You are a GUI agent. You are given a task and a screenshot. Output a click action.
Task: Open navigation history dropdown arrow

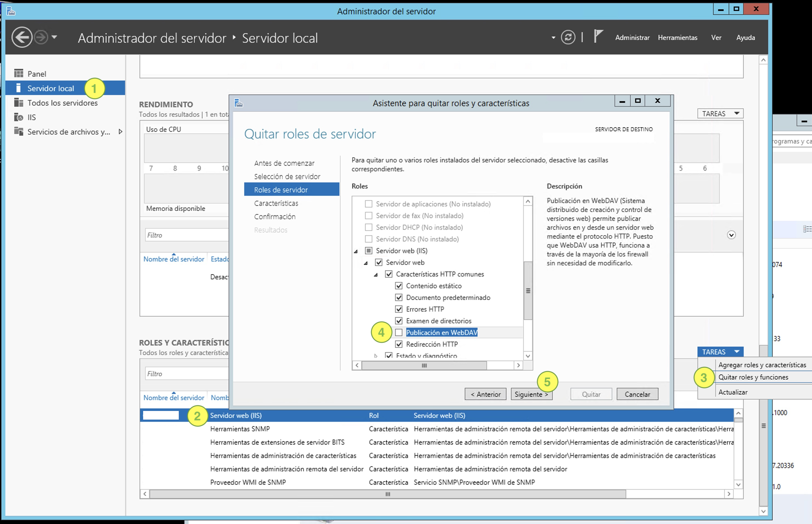54,37
